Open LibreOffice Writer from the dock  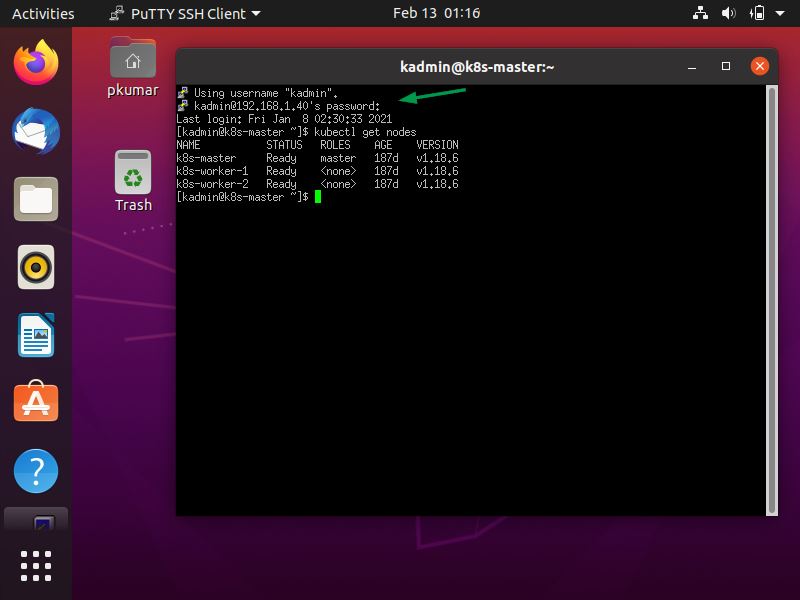36,336
